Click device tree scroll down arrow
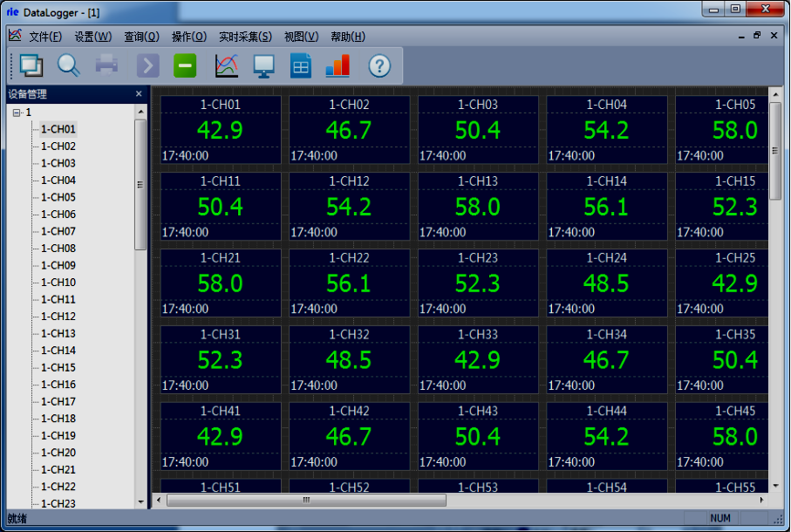This screenshot has height=532, width=791. [x=140, y=502]
